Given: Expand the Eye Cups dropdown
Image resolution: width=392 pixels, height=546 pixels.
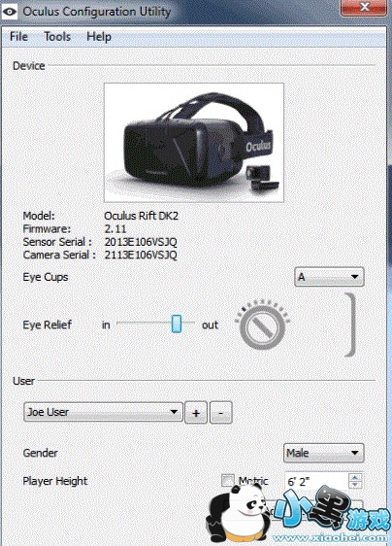Looking at the screenshot, I should (x=329, y=277).
